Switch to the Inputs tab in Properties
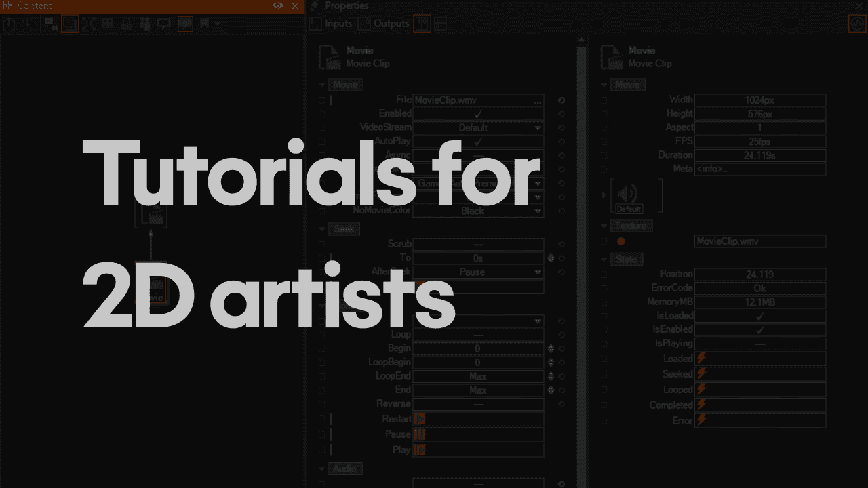Viewport: 868px width, 488px height. [332, 24]
